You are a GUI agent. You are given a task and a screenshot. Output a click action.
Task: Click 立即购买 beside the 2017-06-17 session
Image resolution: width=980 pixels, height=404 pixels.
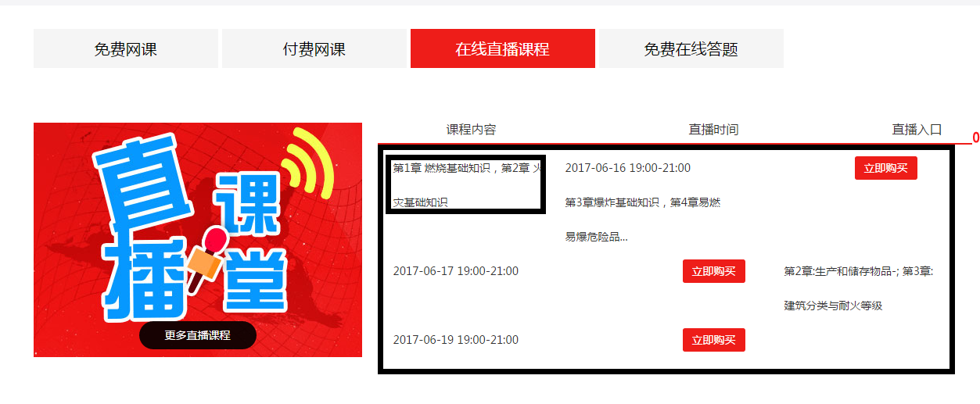(714, 271)
